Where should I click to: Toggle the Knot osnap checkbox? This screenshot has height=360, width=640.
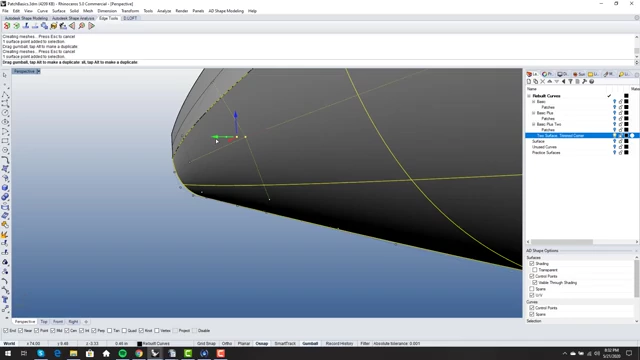click(141, 331)
